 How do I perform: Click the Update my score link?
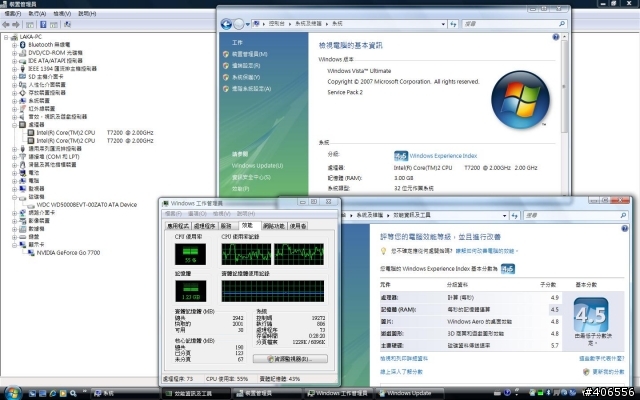pyautogui.click(x=608, y=372)
